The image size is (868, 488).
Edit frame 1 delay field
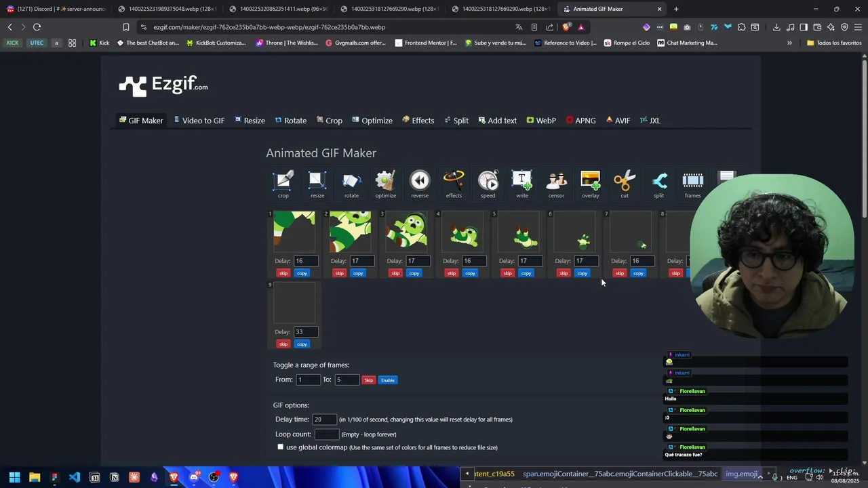(x=306, y=261)
